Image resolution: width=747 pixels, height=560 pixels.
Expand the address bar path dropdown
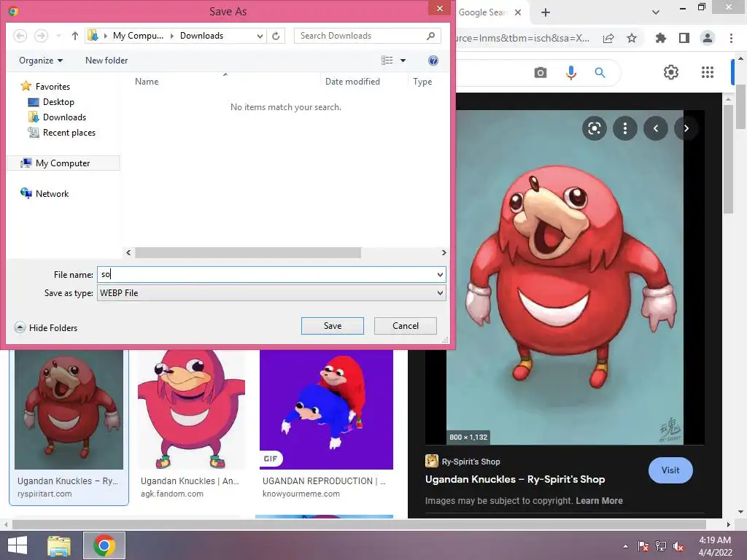[260, 36]
